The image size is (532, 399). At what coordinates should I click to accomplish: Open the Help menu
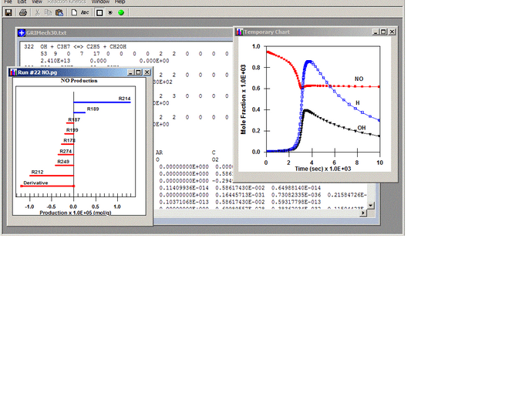tap(120, 2)
